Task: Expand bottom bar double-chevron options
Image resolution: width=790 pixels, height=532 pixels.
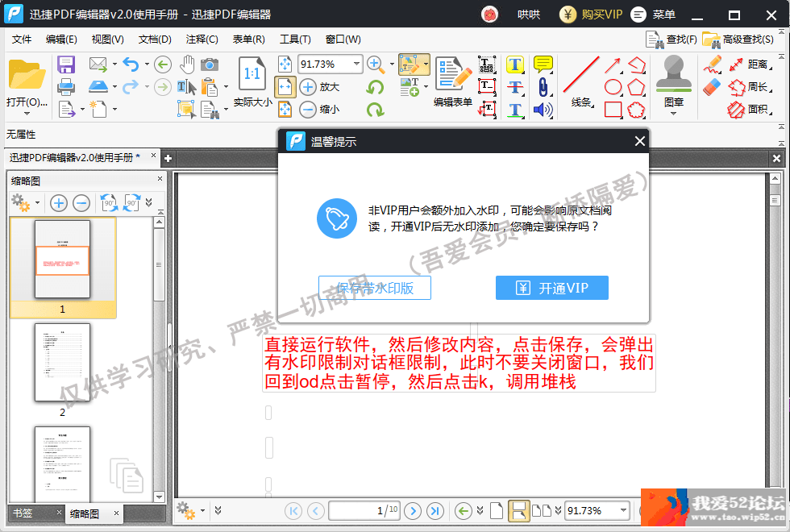Action: (218, 510)
